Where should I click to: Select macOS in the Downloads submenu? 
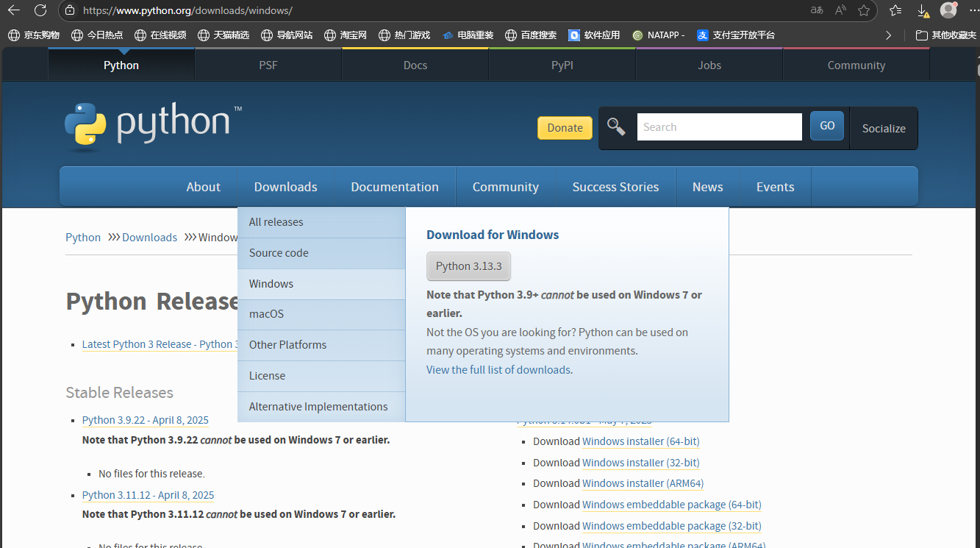click(x=266, y=314)
